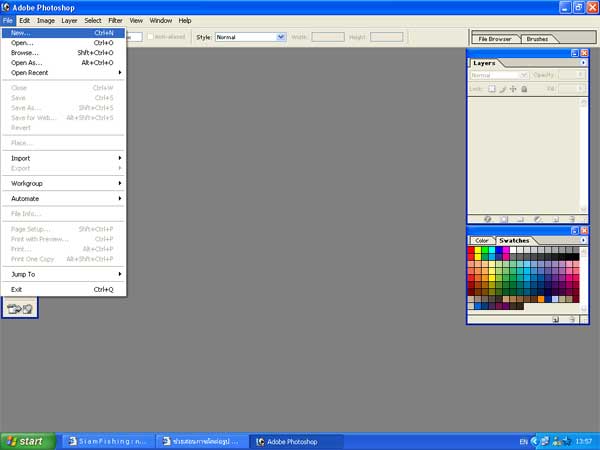
Task: Expand the Workgroup submenu
Action: [x=63, y=183]
